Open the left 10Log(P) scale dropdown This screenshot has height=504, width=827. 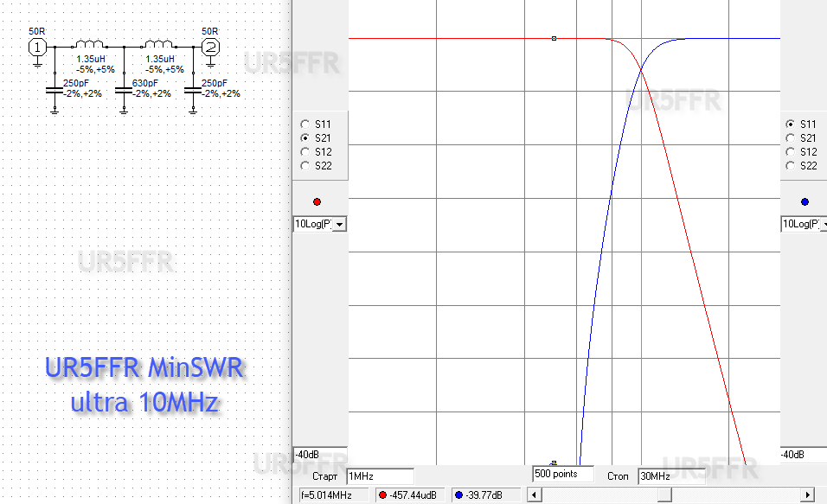339,225
